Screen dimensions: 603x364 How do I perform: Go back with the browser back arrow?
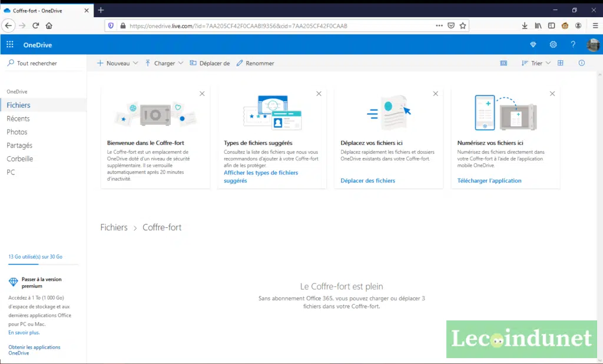coord(8,26)
